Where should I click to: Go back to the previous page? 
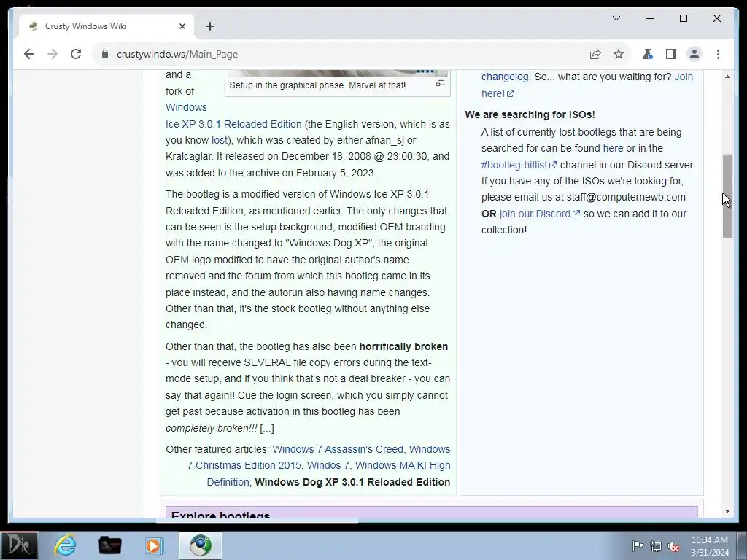[x=29, y=54]
